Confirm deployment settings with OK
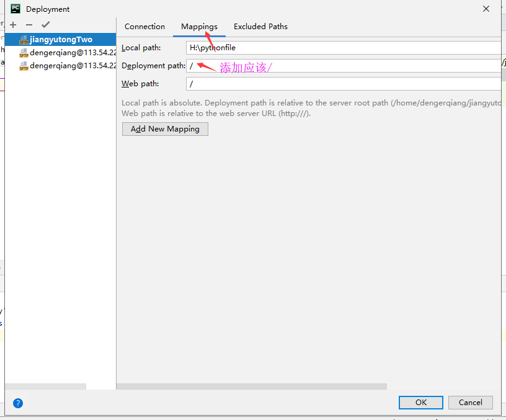506x420 pixels. tap(420, 403)
